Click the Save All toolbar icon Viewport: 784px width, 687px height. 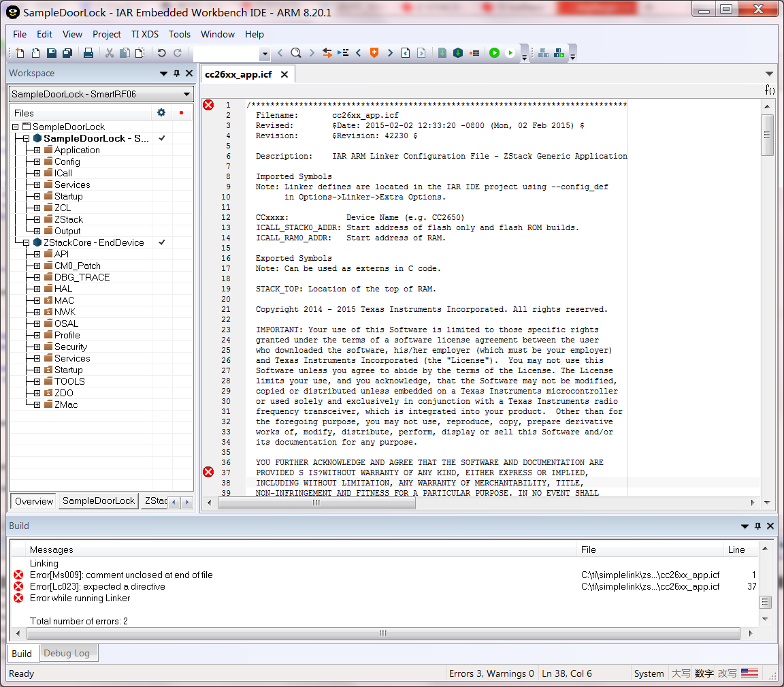(x=67, y=53)
